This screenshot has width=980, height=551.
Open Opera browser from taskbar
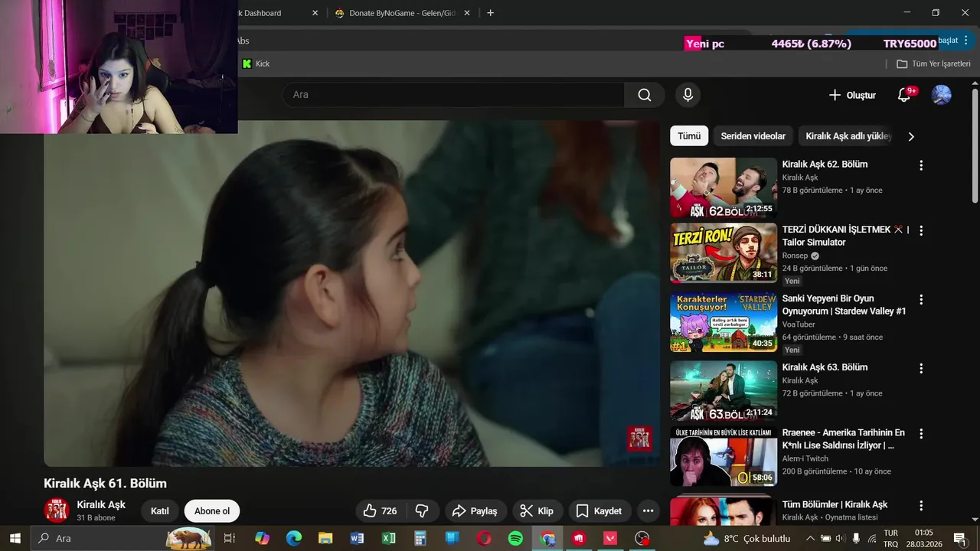click(484, 538)
